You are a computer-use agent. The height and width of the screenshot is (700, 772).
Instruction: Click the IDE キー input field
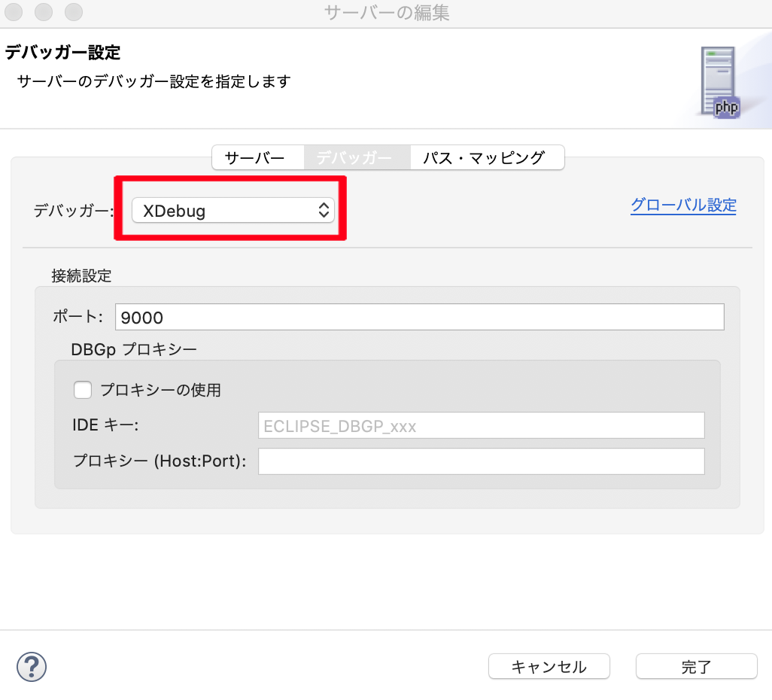(481, 425)
